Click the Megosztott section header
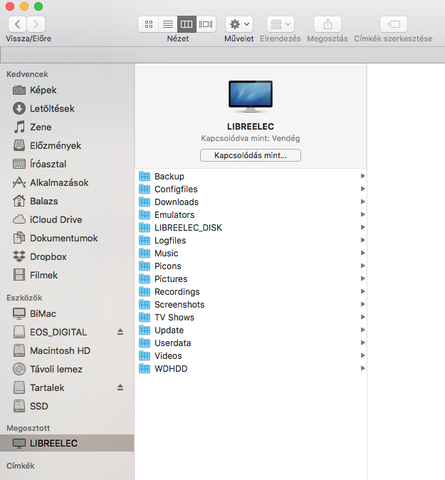Viewport: 445px width, 480px height. [28, 428]
